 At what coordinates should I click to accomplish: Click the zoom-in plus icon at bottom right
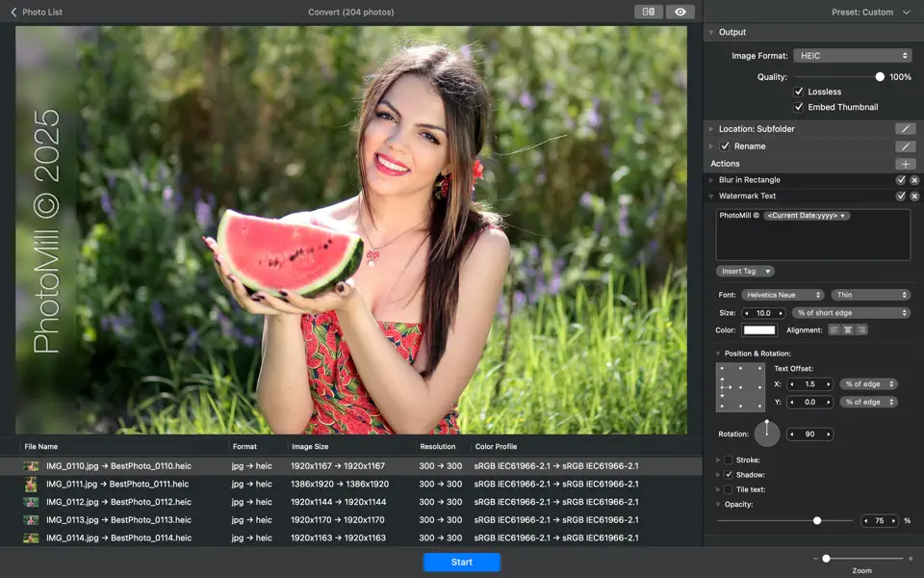pos(912,557)
